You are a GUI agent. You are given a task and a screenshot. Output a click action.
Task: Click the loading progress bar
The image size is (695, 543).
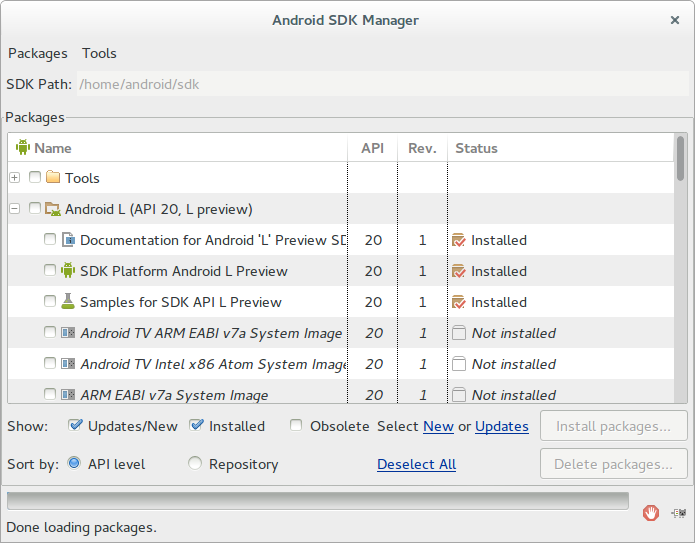[318, 500]
